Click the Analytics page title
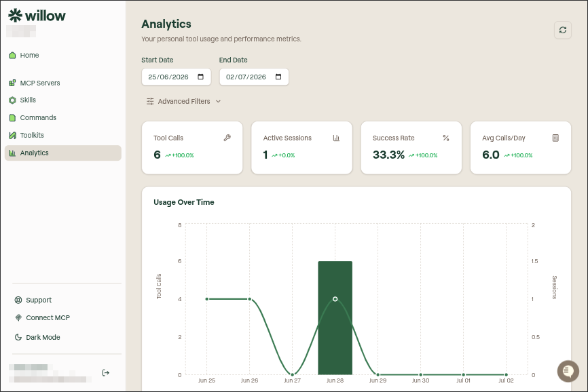 pos(166,24)
